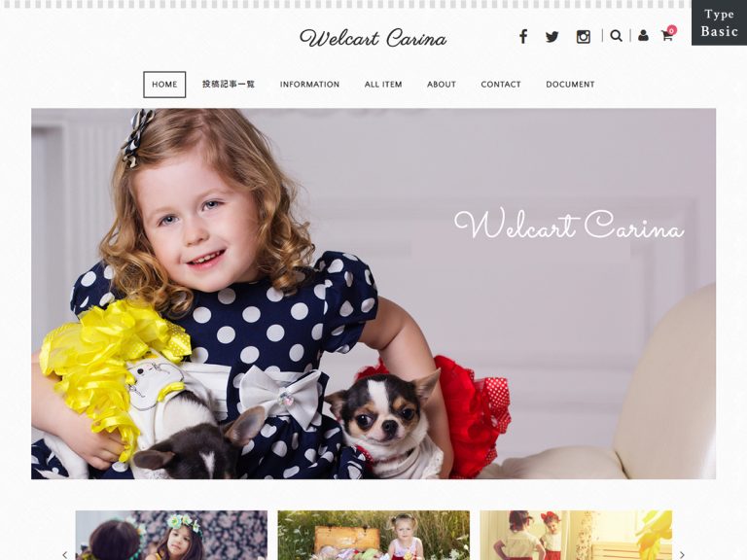Click the main hero banner image

click(373, 294)
